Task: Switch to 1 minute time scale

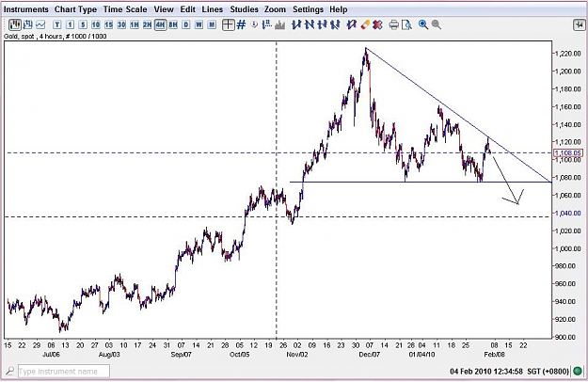Action: click(x=70, y=25)
